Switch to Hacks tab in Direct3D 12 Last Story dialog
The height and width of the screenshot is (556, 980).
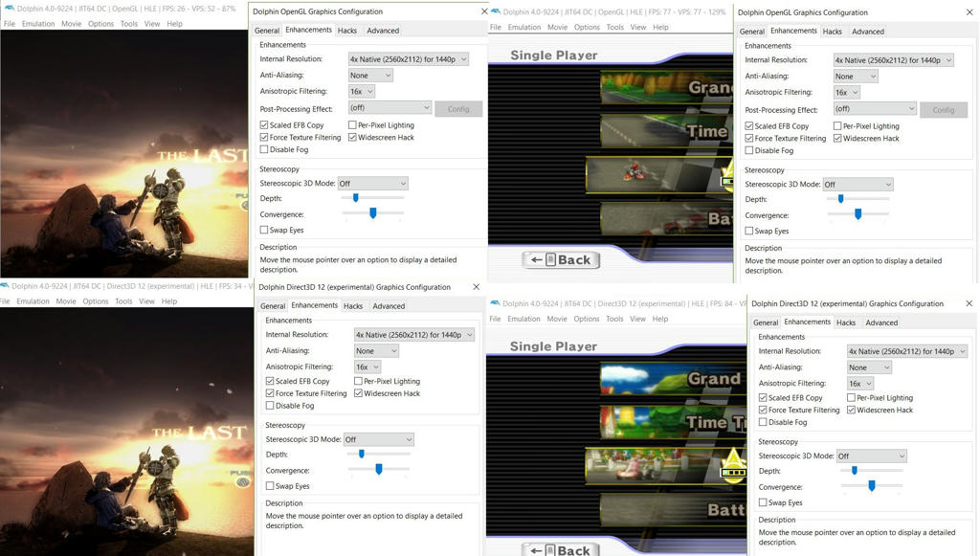pos(353,306)
